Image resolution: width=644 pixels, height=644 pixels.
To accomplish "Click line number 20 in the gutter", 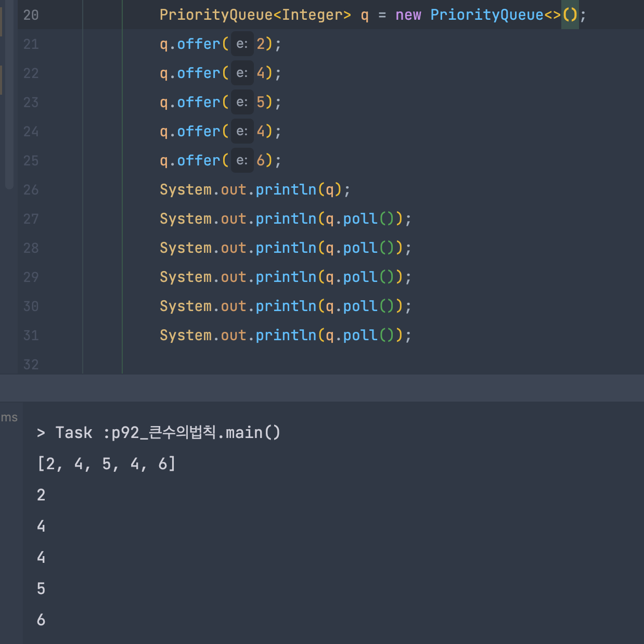I will tap(31, 15).
